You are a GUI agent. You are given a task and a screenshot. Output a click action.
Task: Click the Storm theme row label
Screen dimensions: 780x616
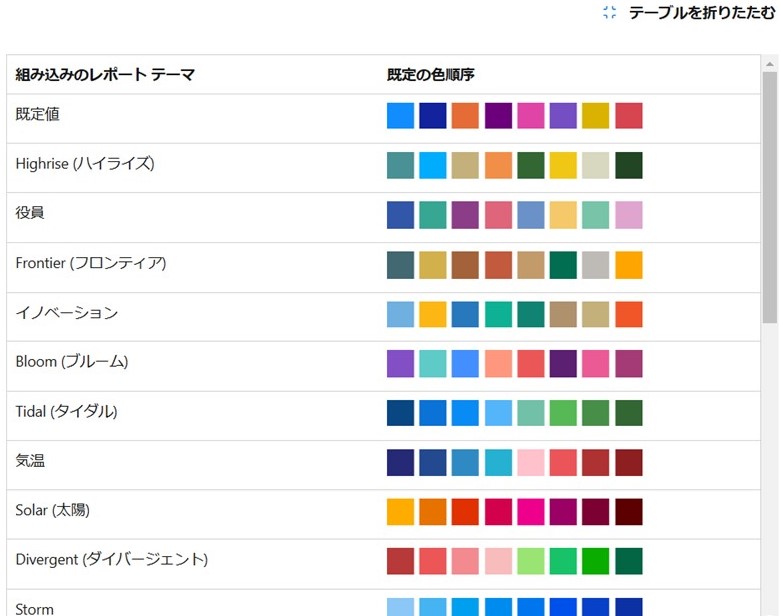(x=34, y=609)
